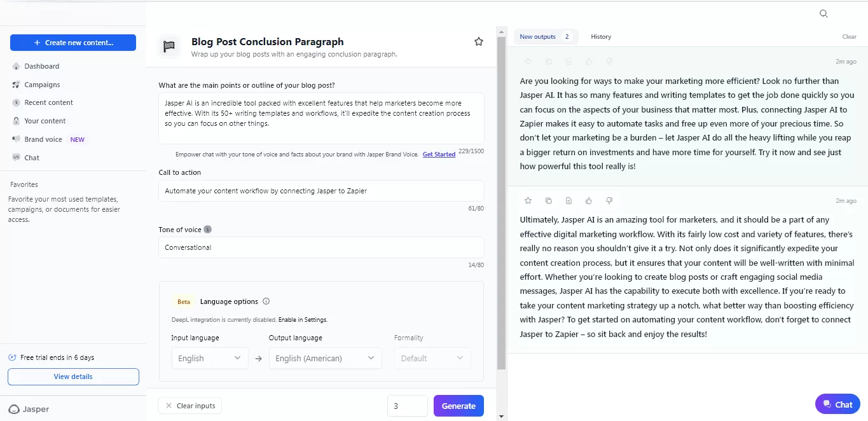Open Brand voice page
868x421 pixels.
pos(43,139)
